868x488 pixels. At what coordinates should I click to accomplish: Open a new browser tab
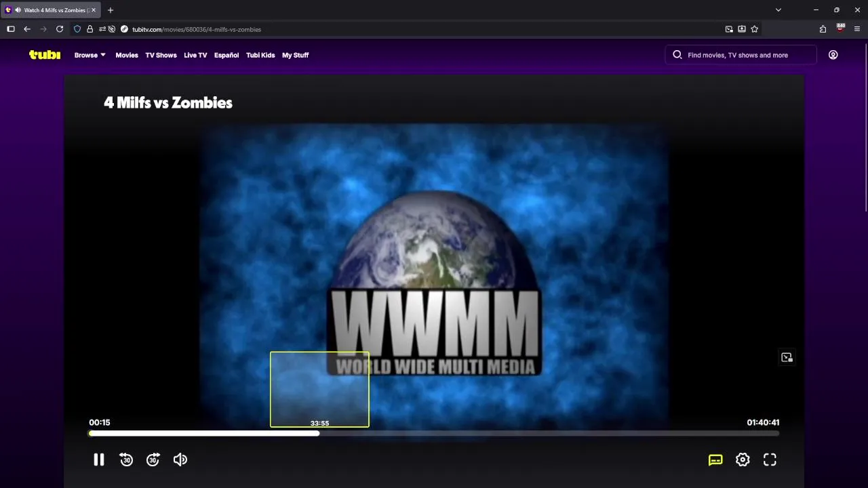[x=111, y=10]
